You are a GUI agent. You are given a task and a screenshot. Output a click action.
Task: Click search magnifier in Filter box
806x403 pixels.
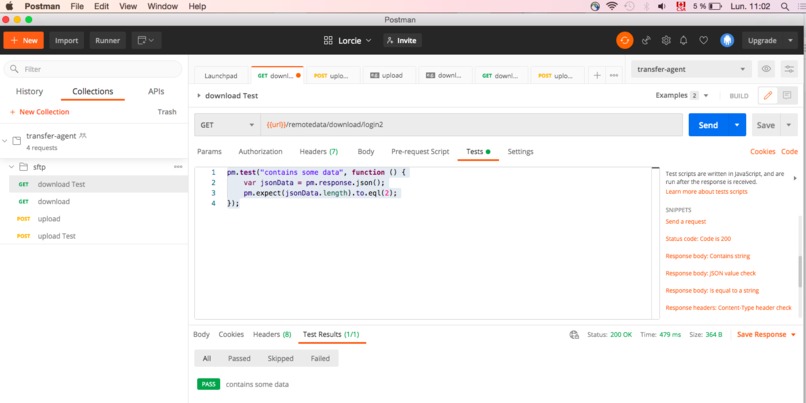[x=14, y=69]
